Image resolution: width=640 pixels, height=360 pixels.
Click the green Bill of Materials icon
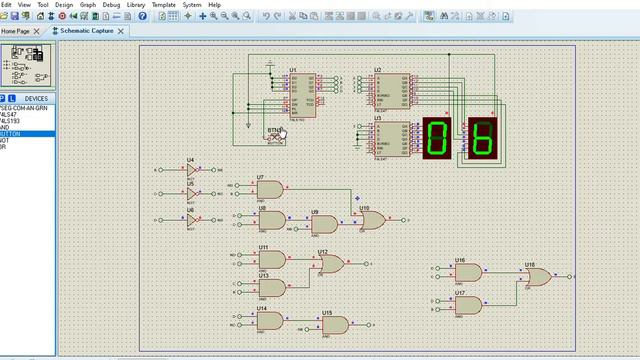tap(95, 16)
